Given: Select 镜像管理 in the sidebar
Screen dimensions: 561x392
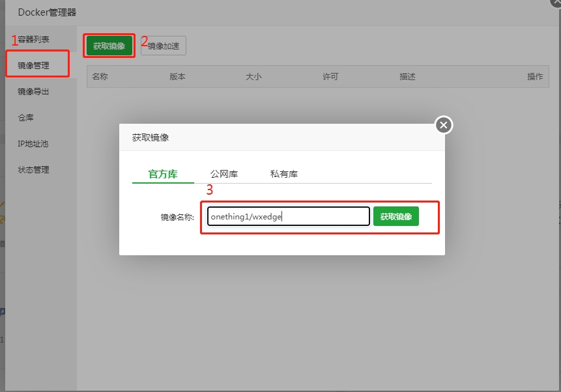Looking at the screenshot, I should coord(33,66).
